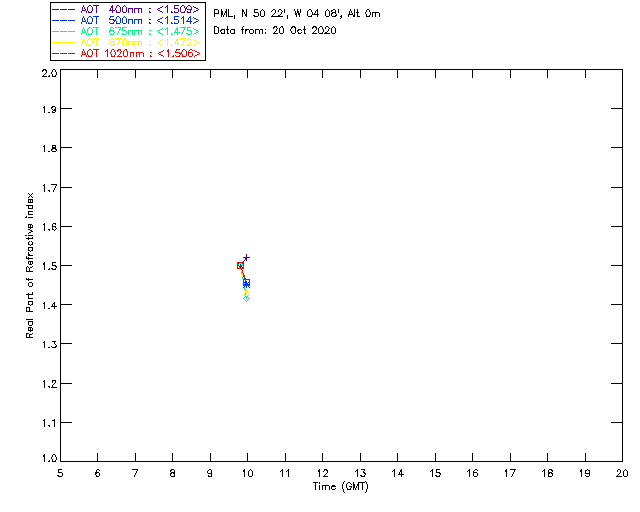
Task: Click the x-axis tick label 17
Action: click(x=510, y=473)
